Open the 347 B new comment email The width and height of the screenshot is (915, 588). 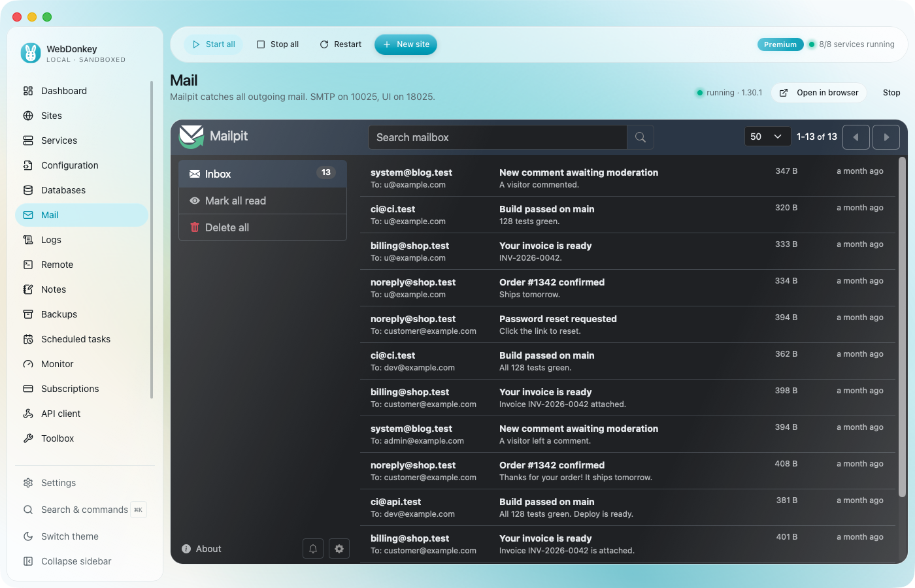(x=629, y=178)
